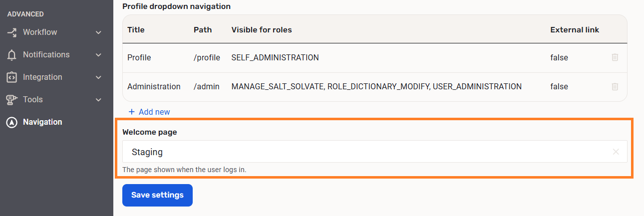The height and width of the screenshot is (216, 644).
Task: Click the Tools drill icon
Action: click(x=11, y=100)
